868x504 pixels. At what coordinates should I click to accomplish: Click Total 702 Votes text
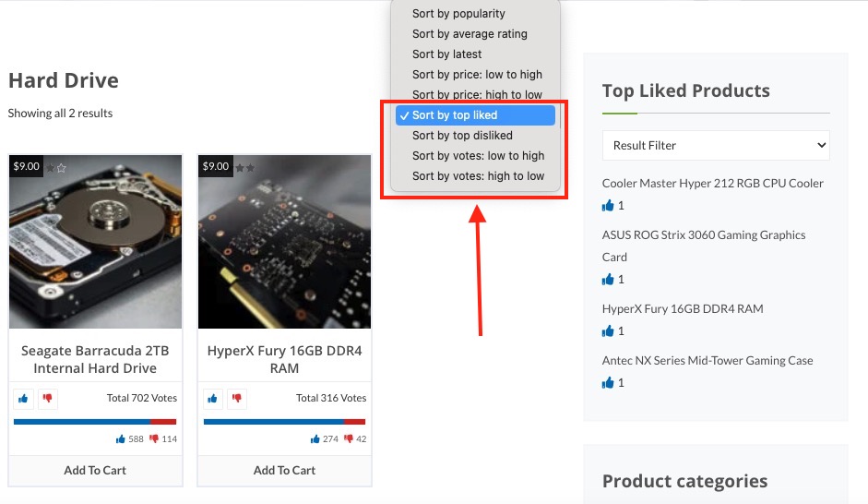[x=142, y=398]
